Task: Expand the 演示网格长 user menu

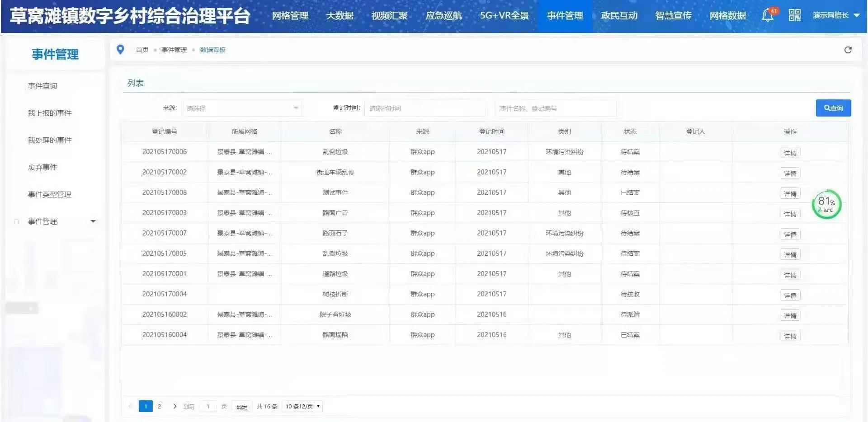Action: (836, 15)
